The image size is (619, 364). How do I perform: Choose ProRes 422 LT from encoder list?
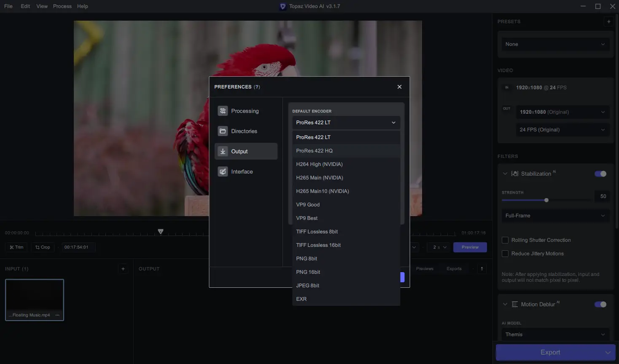(346, 137)
